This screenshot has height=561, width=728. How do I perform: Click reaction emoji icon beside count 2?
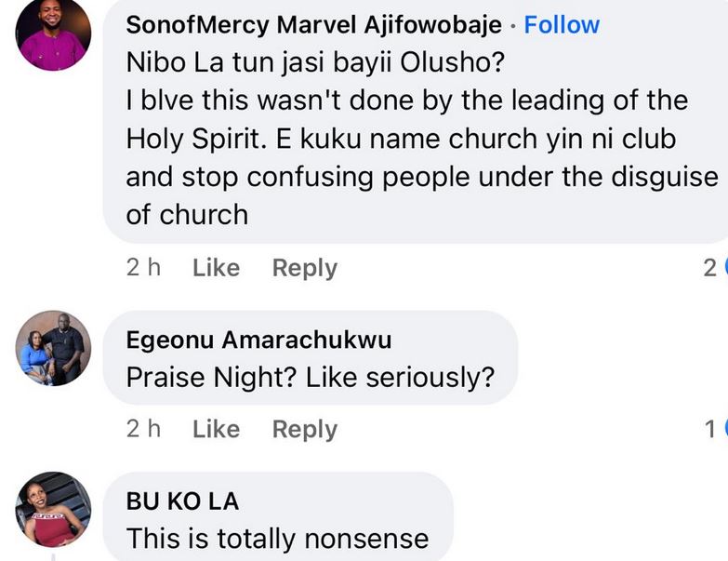tap(724, 268)
